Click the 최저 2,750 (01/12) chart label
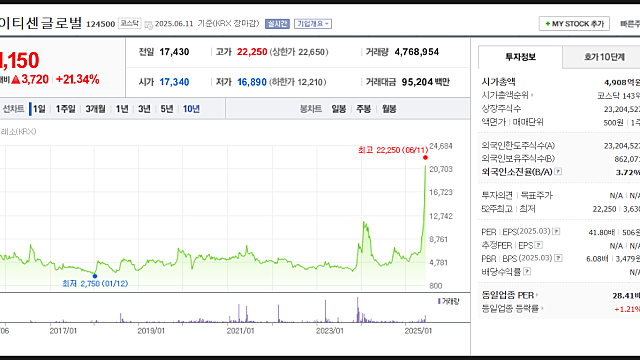640x360 pixels. (x=95, y=283)
